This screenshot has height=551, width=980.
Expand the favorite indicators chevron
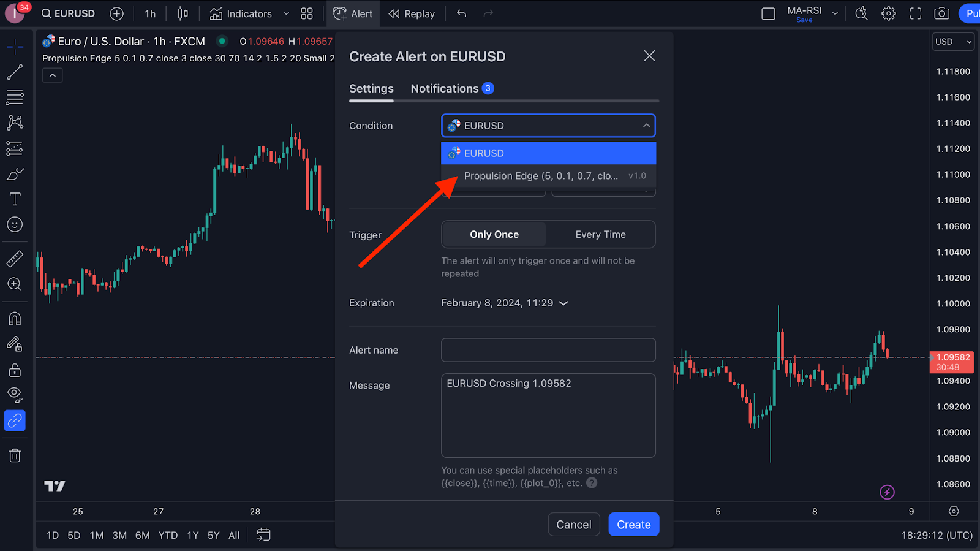coord(286,13)
